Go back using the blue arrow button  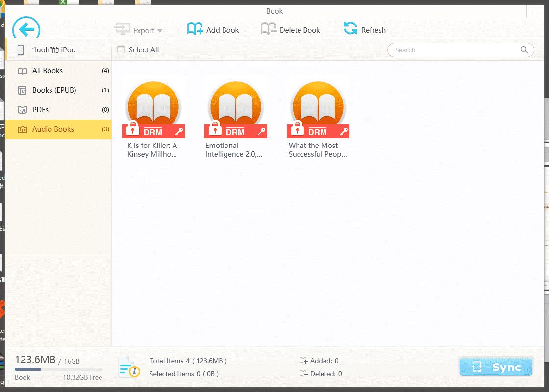26,29
